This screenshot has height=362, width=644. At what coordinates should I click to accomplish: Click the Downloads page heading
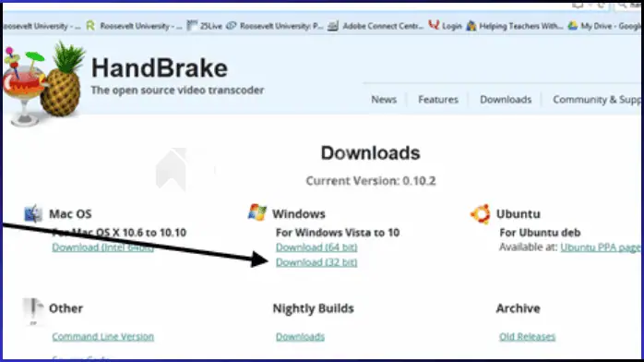coord(371,153)
